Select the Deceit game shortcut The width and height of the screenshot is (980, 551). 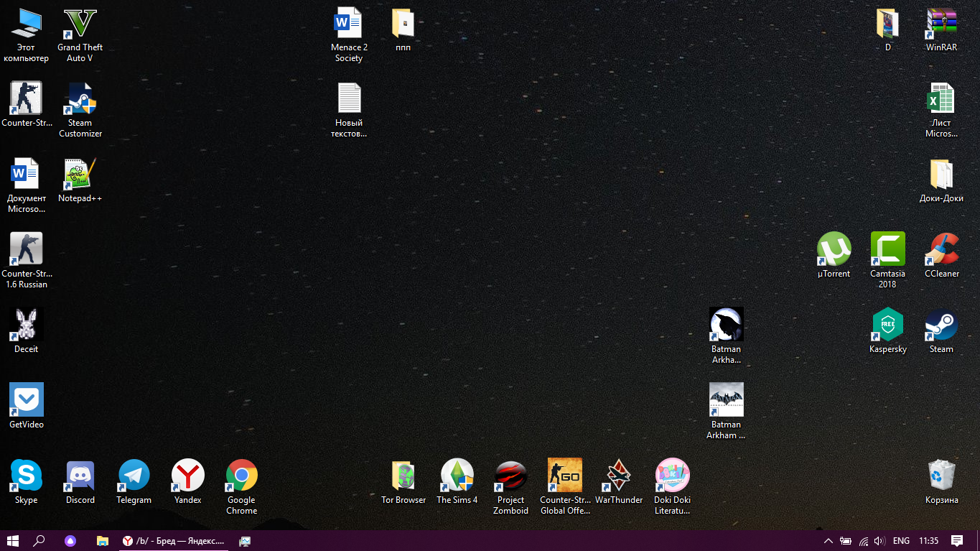pyautogui.click(x=26, y=331)
